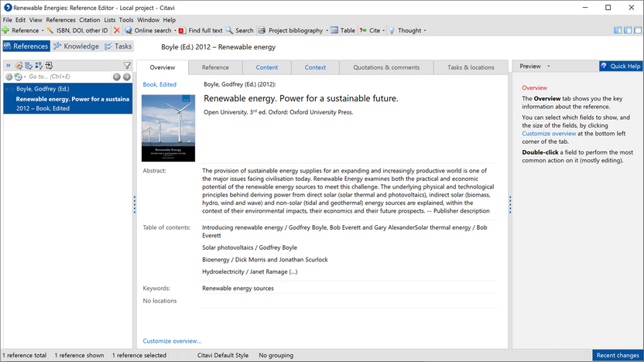Viewport: 644px width, 362px height.
Task: Open the File menu
Action: point(8,19)
